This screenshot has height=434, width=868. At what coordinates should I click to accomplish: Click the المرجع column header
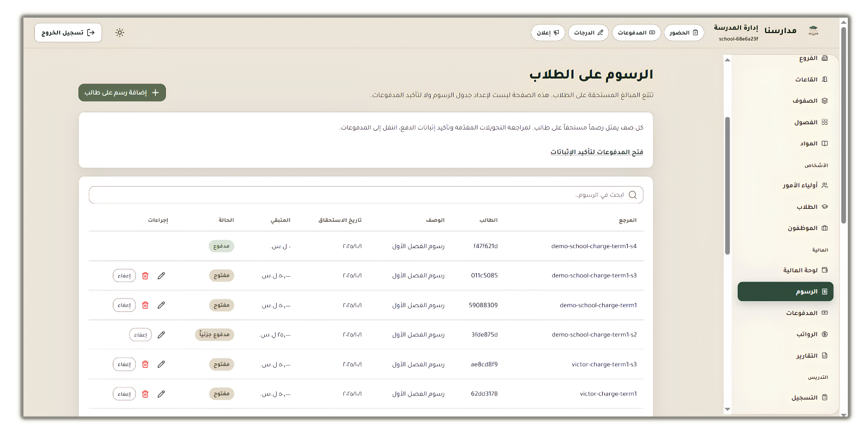pyautogui.click(x=628, y=220)
